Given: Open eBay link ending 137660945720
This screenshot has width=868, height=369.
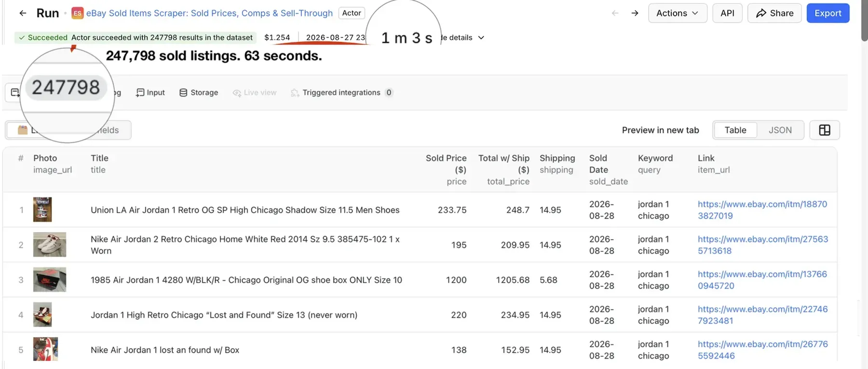Looking at the screenshot, I should point(762,280).
